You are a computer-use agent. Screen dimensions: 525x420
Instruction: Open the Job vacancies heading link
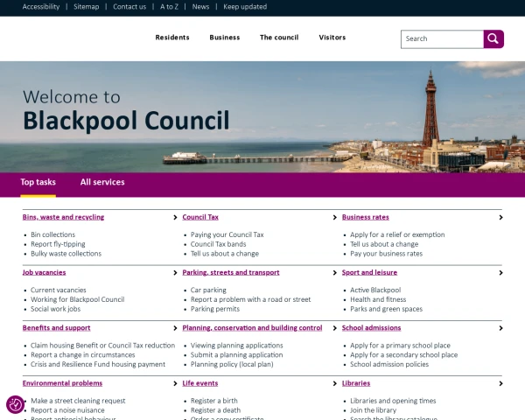(x=45, y=272)
